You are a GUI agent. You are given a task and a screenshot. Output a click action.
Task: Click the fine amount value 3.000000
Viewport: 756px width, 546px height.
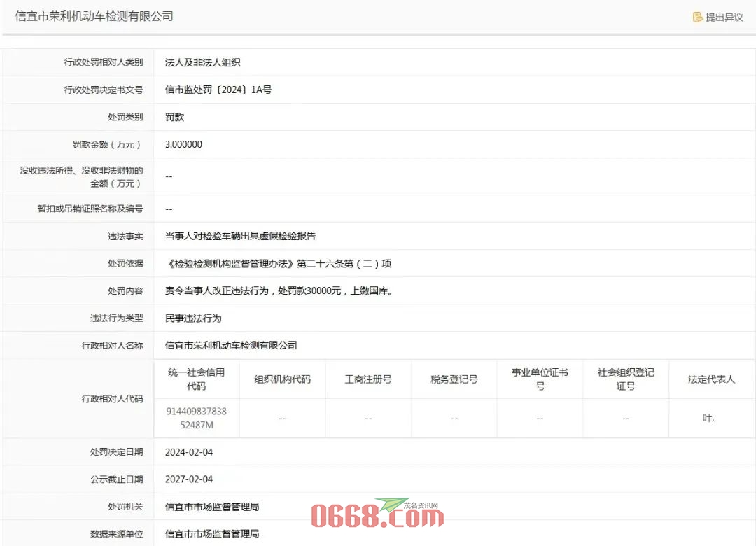click(x=183, y=144)
